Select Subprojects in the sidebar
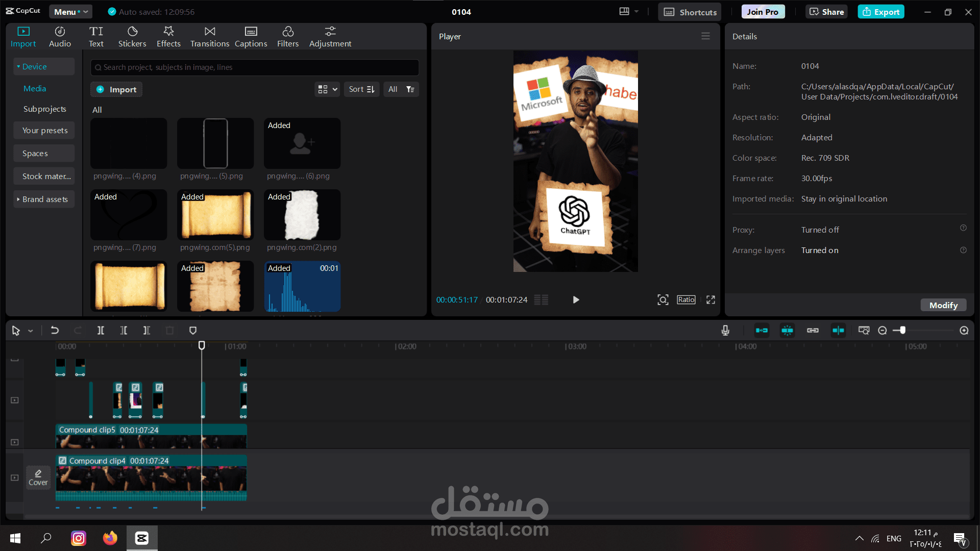Image resolution: width=980 pixels, height=551 pixels. coord(44,109)
